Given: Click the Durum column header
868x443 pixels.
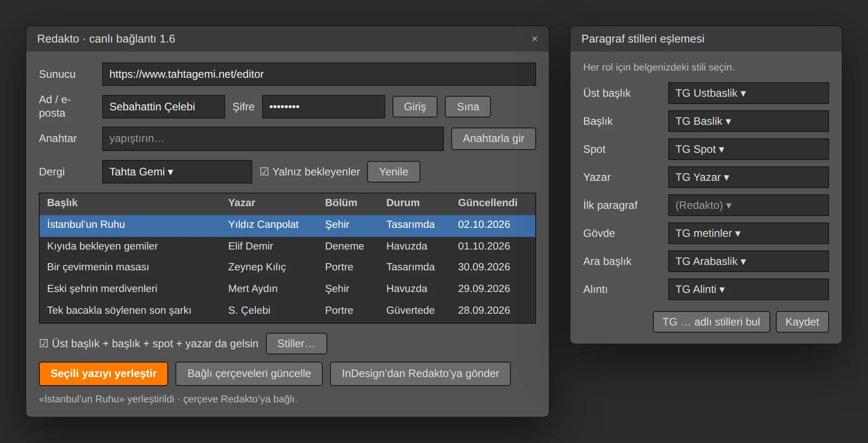Looking at the screenshot, I should (403, 203).
